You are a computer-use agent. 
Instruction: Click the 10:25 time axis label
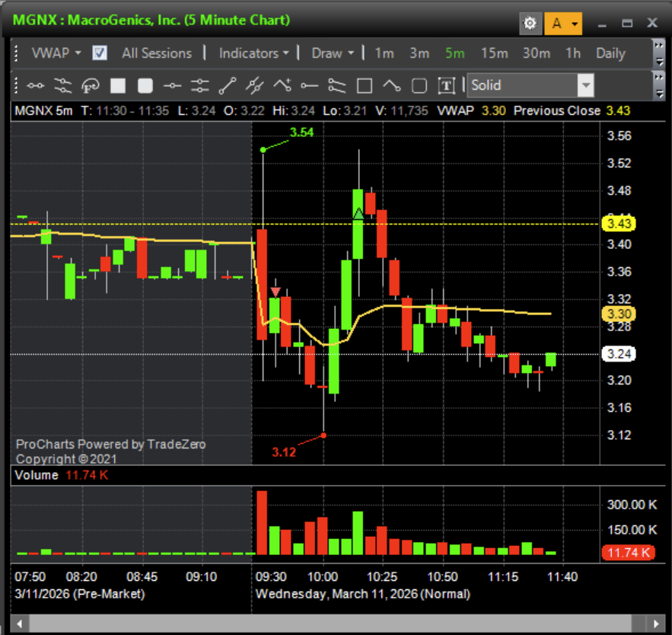(382, 576)
